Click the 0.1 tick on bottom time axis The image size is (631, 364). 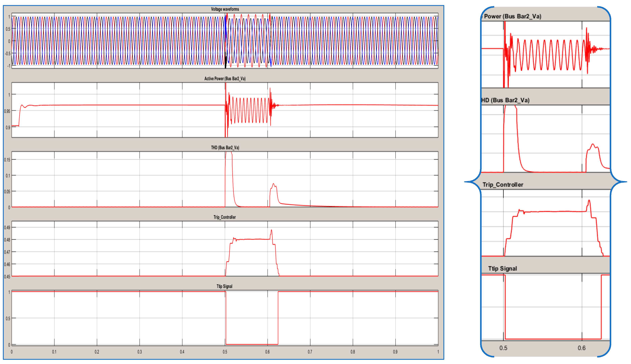click(x=54, y=352)
